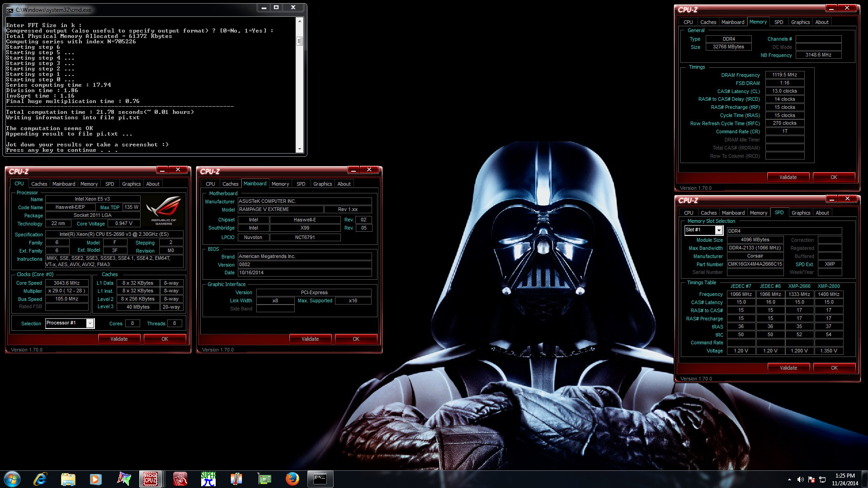Screen dimensions: 868x488
Task: Open the Graphics tab in the Memory window
Action: (x=800, y=22)
